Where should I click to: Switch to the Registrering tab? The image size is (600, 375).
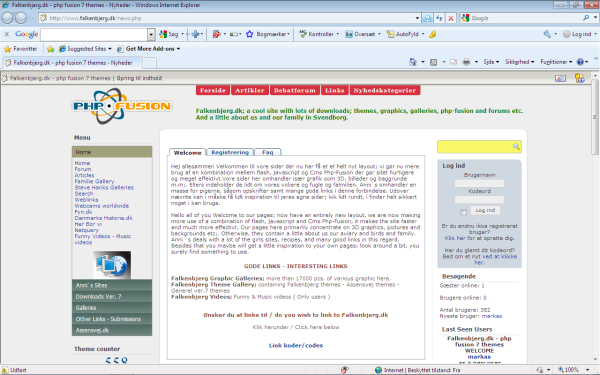[230, 152]
